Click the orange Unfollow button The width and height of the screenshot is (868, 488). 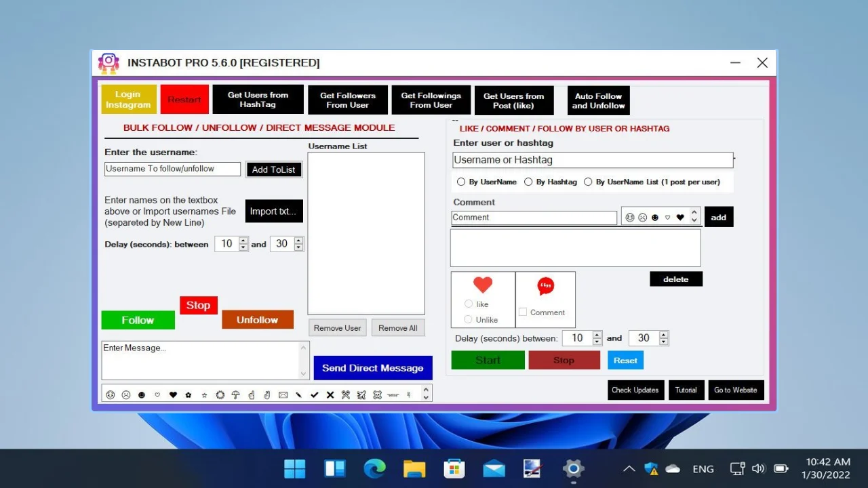258,320
